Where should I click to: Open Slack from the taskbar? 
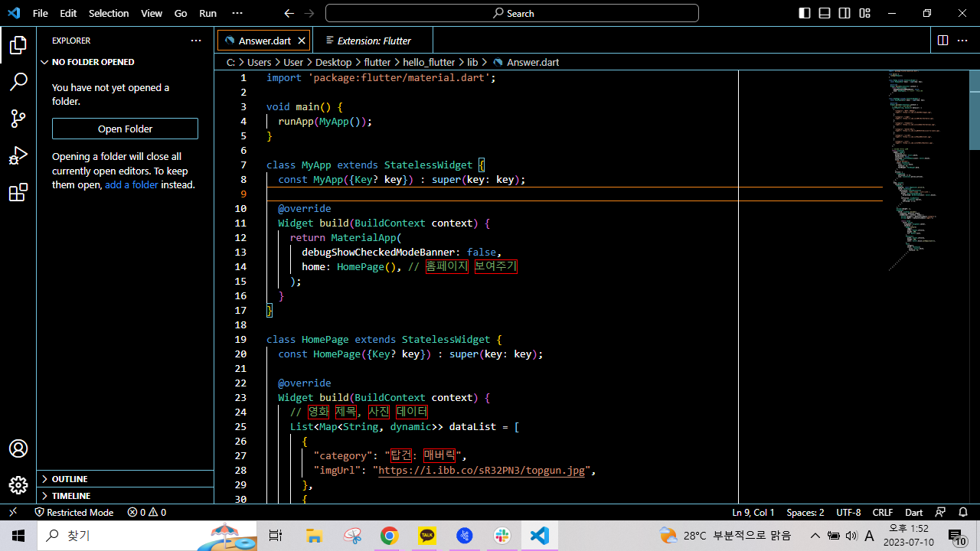502,536
